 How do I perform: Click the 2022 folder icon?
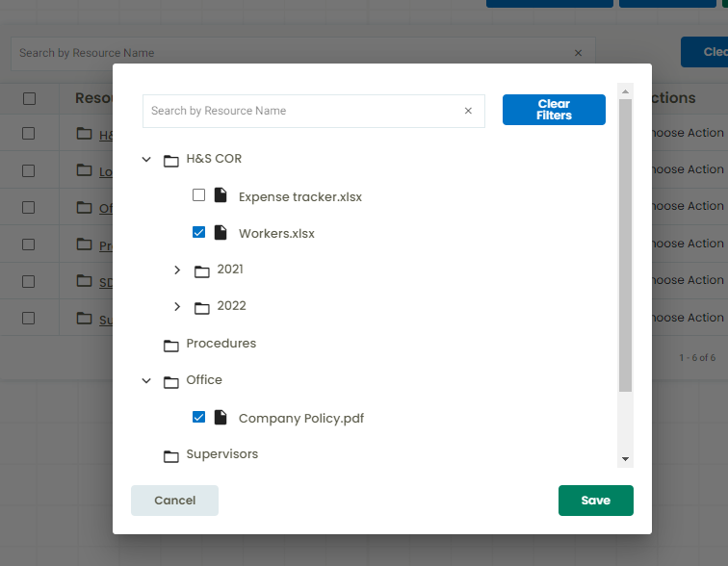coord(202,307)
